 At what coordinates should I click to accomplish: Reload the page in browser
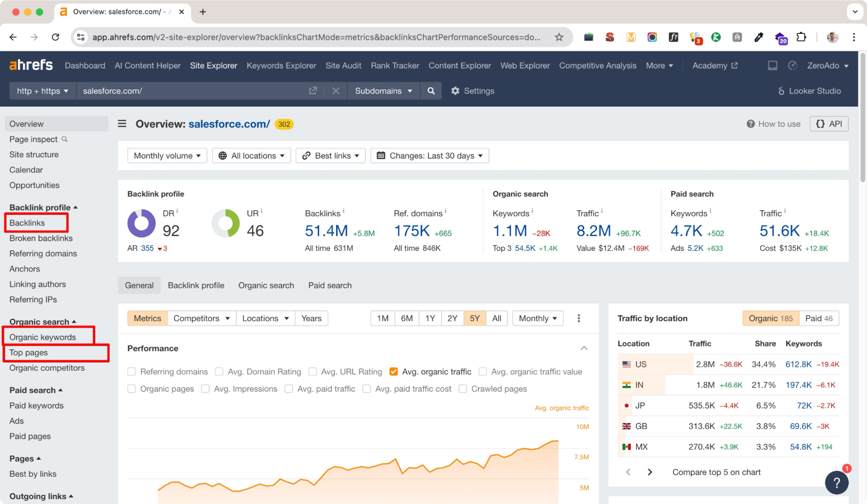click(56, 37)
